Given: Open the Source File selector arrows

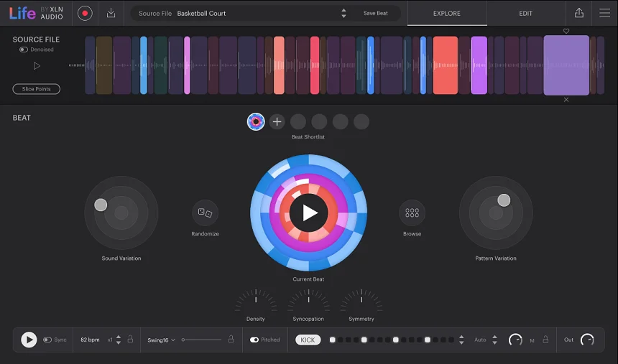Looking at the screenshot, I should pyautogui.click(x=343, y=14).
